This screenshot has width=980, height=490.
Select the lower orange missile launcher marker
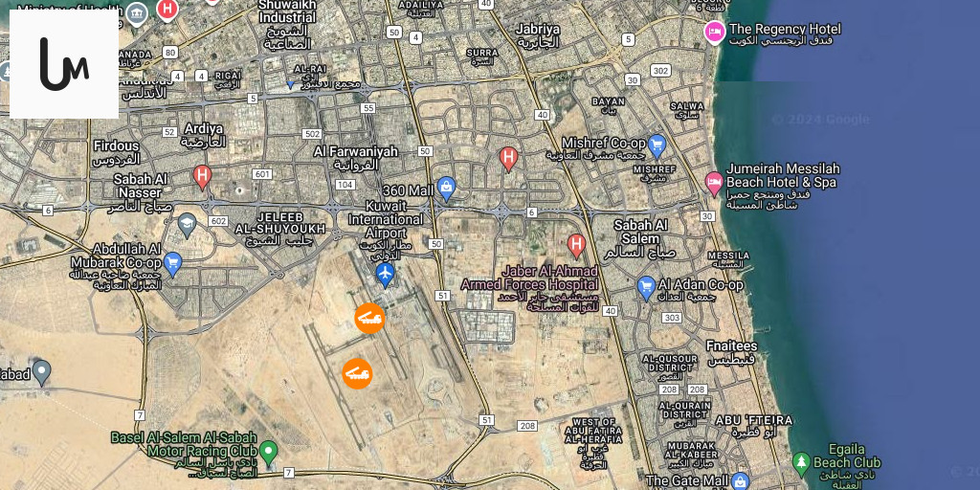(358, 374)
